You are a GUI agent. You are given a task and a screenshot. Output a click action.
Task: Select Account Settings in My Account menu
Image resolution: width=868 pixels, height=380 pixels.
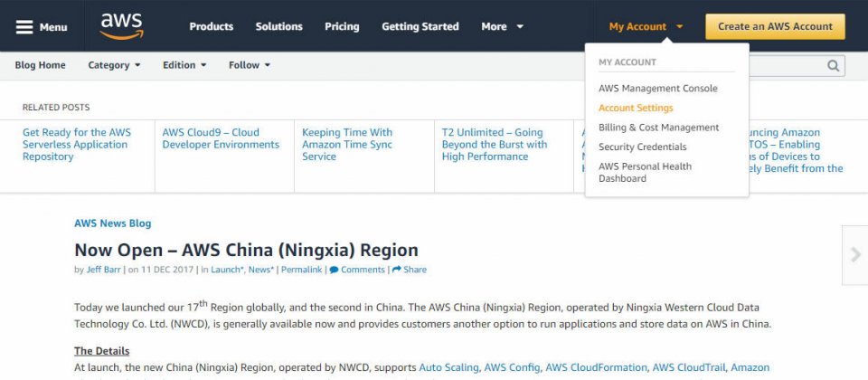636,108
